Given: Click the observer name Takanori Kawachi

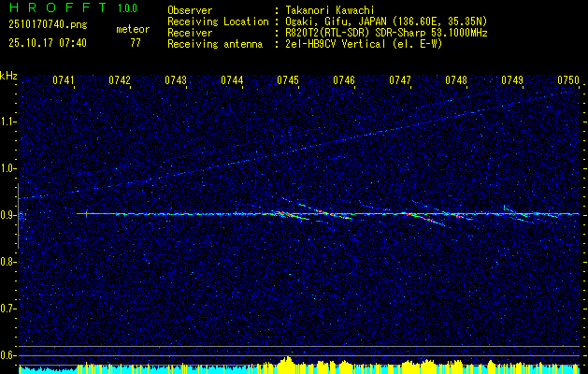Looking at the screenshot, I should [x=330, y=11].
